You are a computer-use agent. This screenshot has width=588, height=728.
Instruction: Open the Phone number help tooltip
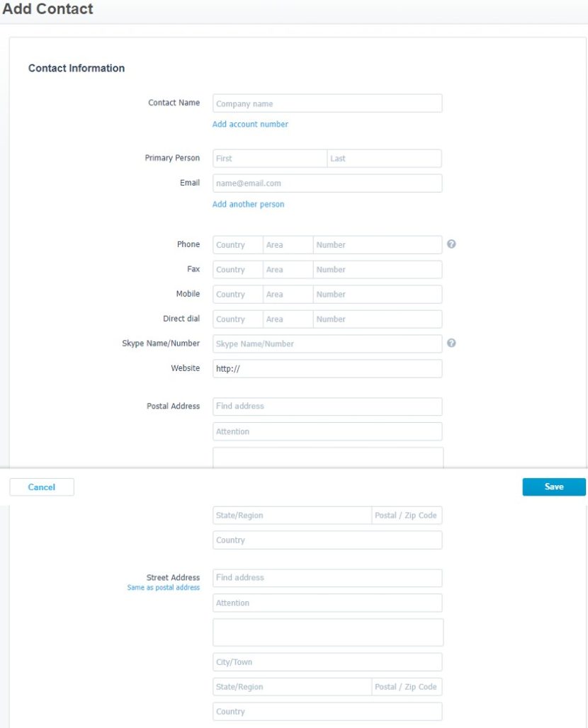tap(452, 244)
